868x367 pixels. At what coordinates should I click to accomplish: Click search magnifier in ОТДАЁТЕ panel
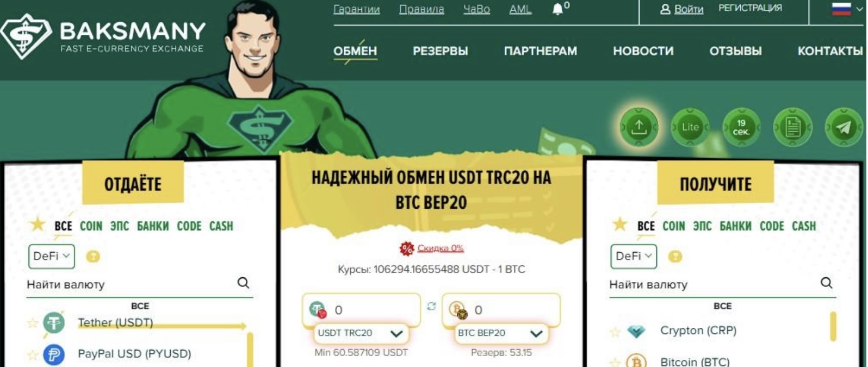pyautogui.click(x=243, y=283)
